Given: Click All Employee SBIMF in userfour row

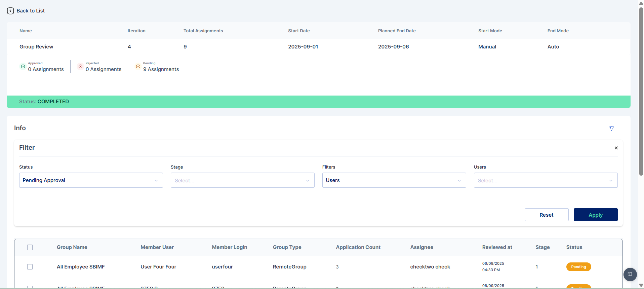Looking at the screenshot, I should click(81, 267).
